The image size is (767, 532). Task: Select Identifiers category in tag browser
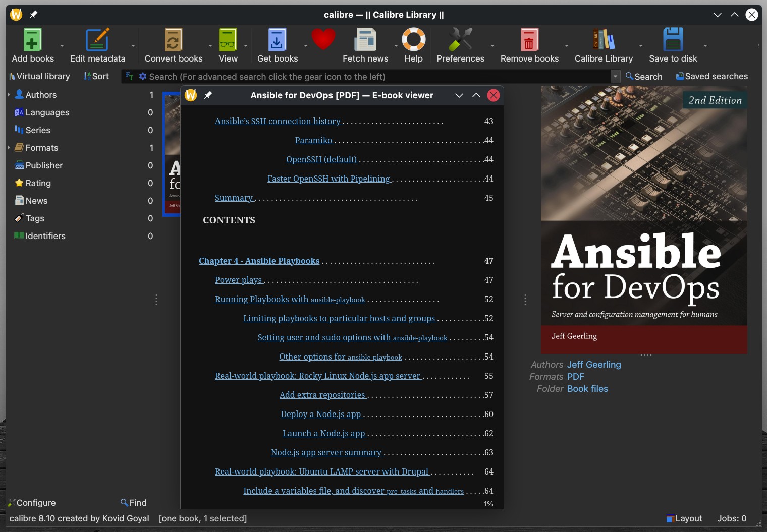[45, 236]
